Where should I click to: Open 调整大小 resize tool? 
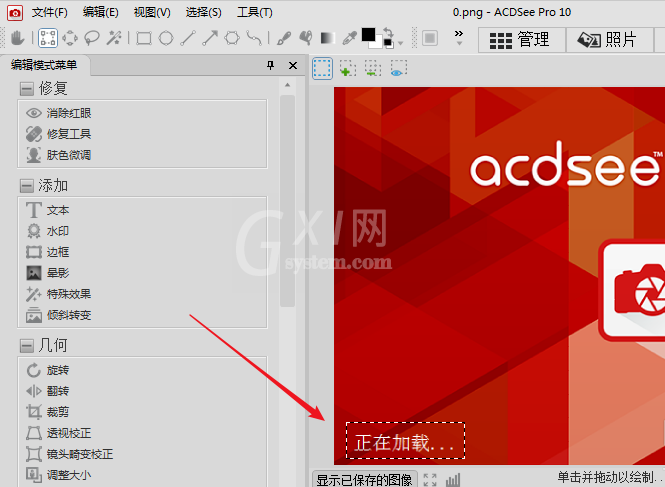pos(59,475)
